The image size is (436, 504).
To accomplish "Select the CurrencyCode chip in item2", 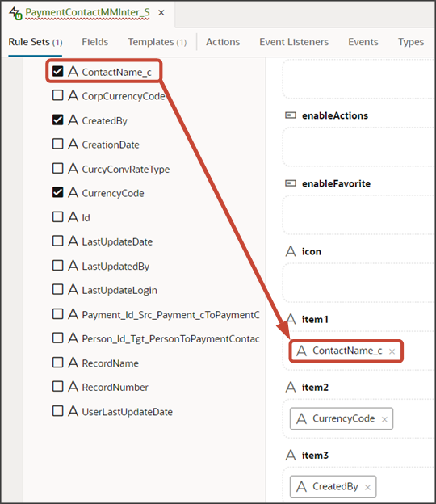I will tap(342, 418).
